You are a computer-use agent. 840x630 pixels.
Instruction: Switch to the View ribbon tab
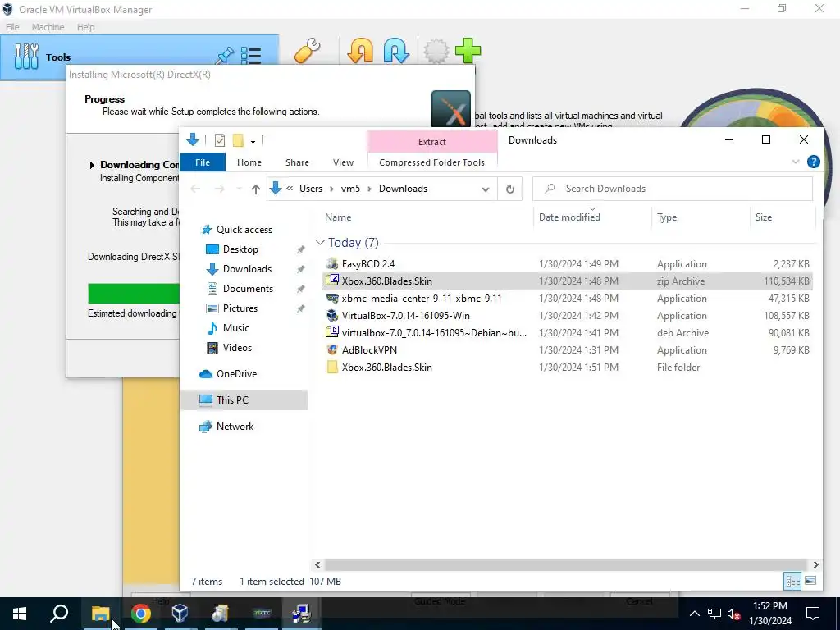[343, 162]
